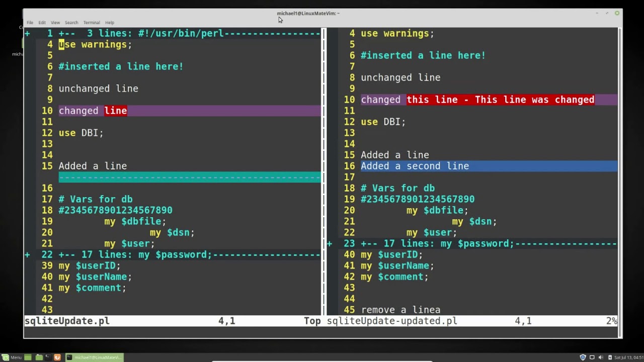Image resolution: width=644 pixels, height=362 pixels.
Task: Click the network tray icon
Action: 592,357
